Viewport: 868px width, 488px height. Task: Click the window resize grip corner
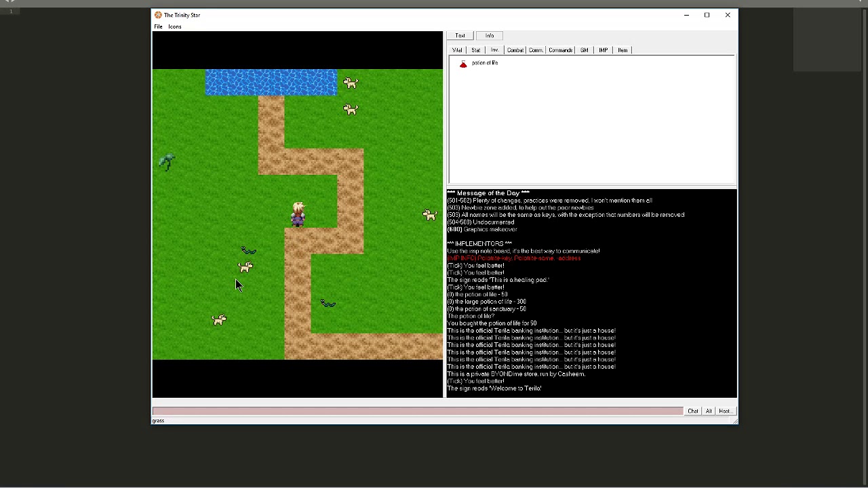734,421
